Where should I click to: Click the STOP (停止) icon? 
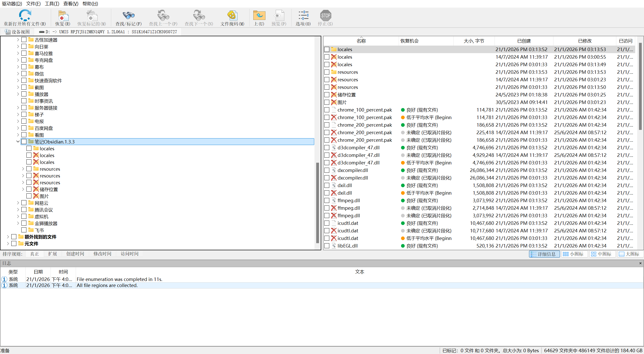(x=325, y=16)
